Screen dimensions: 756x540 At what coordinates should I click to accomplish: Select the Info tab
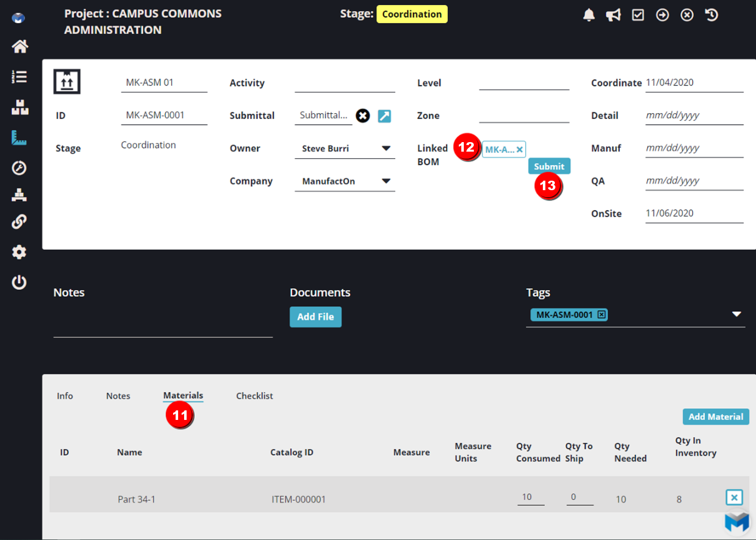[x=65, y=396]
